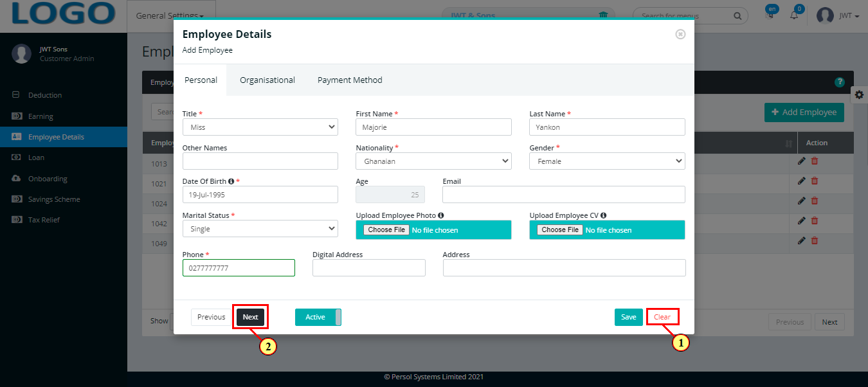Click Previous button in the dialog footer
868x387 pixels.
point(211,317)
